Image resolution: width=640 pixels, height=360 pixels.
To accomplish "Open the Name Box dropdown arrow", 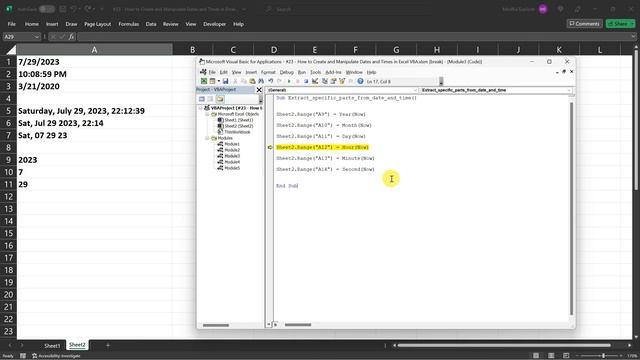I will click(37, 37).
